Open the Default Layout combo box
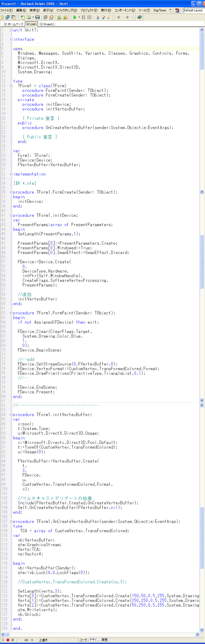The width and height of the screenshot is (205, 644). click(194, 10)
